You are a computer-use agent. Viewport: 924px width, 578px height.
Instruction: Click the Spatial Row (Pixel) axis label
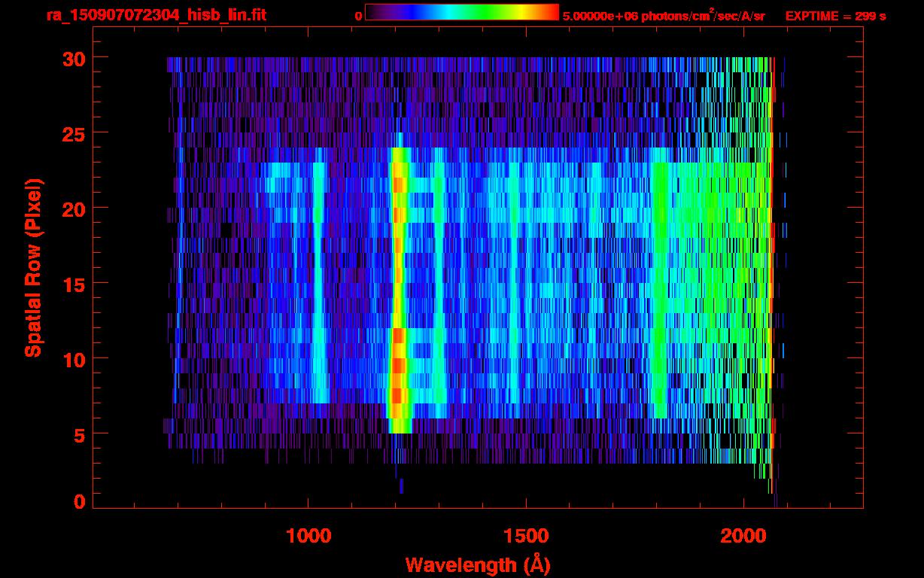33,267
